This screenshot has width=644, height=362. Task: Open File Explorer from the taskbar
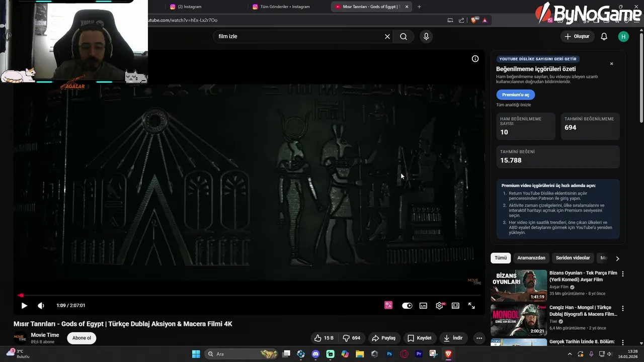[360, 354]
